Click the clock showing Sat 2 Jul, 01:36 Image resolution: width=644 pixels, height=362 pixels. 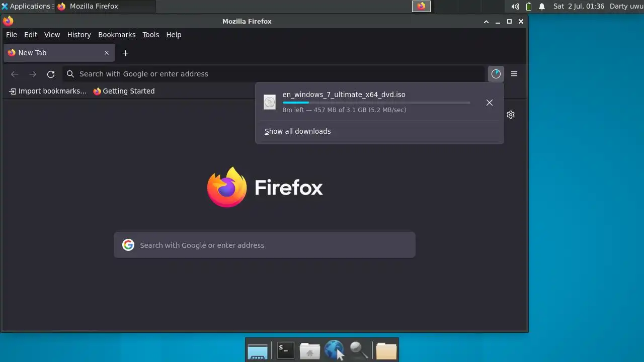coord(579,7)
